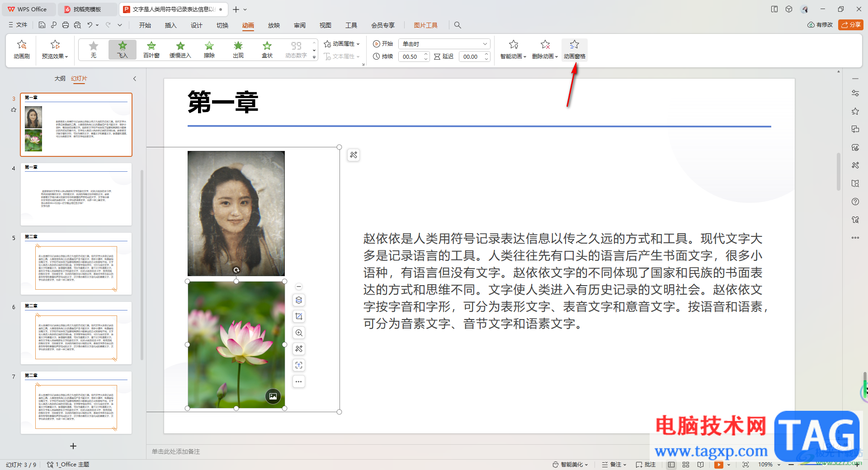Screen dimensions: 868x470
Task: Click the 分享 share button
Action: tap(851, 25)
